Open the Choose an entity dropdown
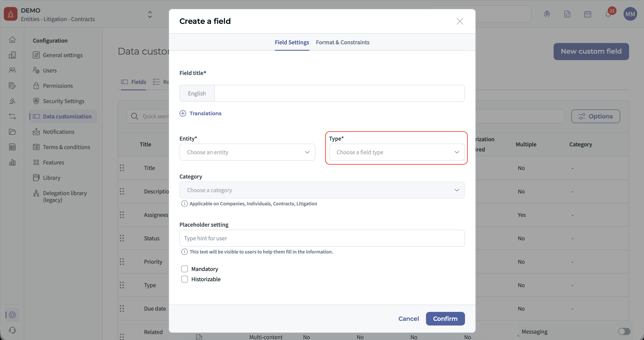This screenshot has width=644, height=340. click(x=247, y=152)
